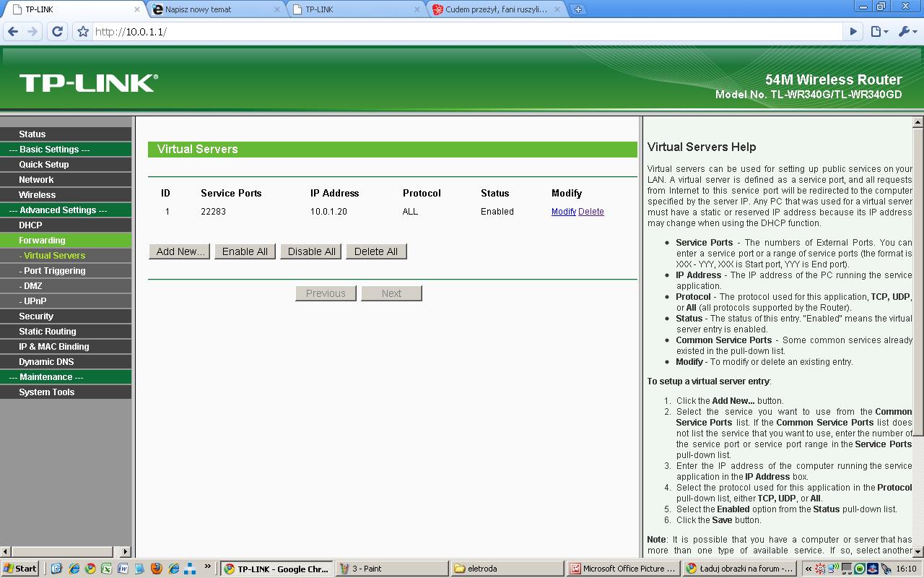Open the Chrome wrench tools menu
The image size is (924, 578).
(907, 32)
